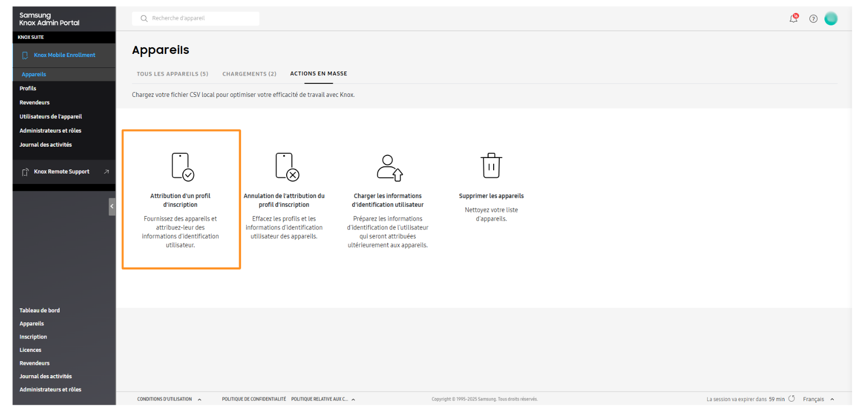The height and width of the screenshot is (413, 868).
Task: Click the session refresh icon
Action: (x=792, y=398)
